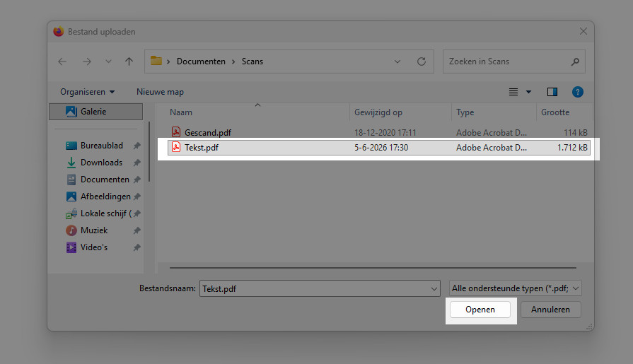
Task: Click the Zoeken in Scans field
Action: coord(506,61)
